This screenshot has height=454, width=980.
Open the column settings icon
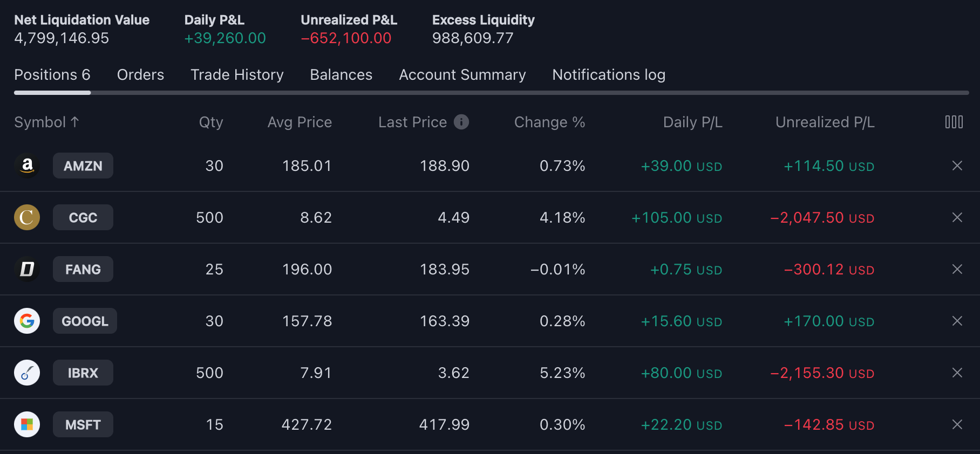[x=954, y=122]
